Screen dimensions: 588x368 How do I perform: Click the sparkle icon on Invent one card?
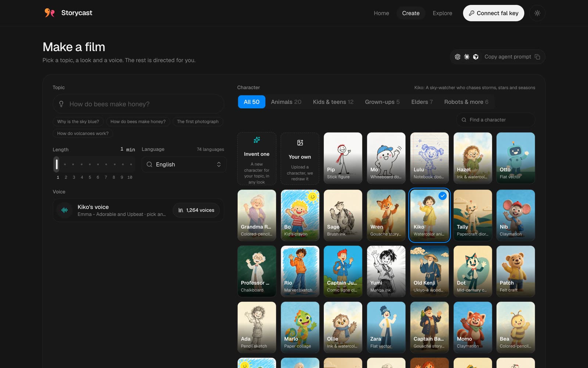pos(257,140)
